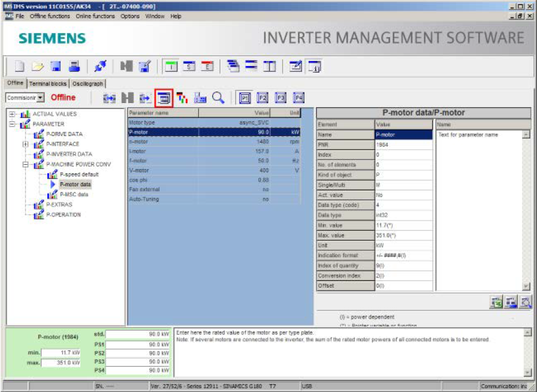Click the Parameter name column header
Viewport: 537px width, 392px height.
click(x=163, y=113)
